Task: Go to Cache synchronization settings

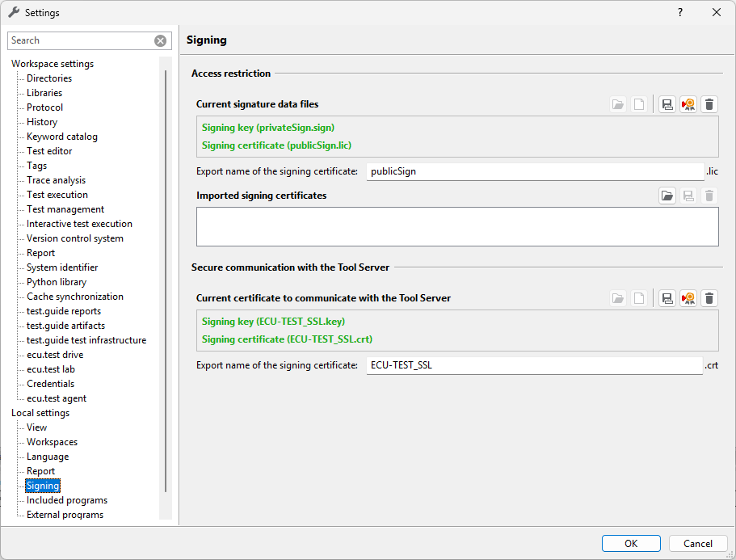Action: point(75,297)
